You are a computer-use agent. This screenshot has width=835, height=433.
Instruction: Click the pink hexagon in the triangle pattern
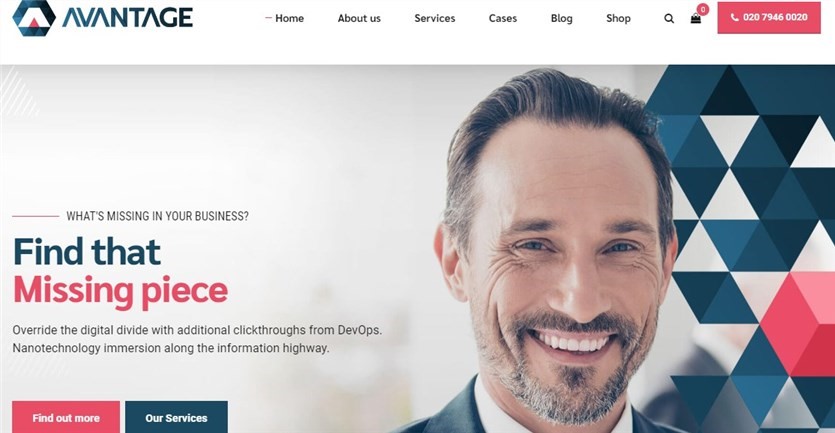(801, 322)
